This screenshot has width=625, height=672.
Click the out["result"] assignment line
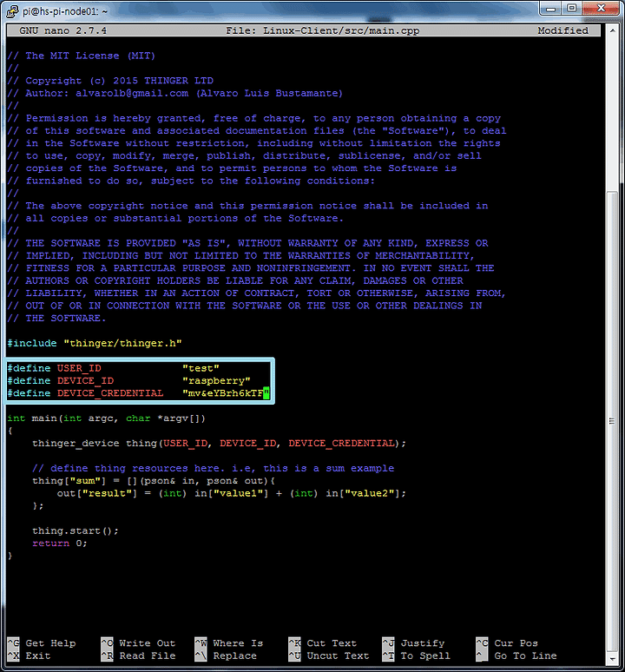click(231, 493)
